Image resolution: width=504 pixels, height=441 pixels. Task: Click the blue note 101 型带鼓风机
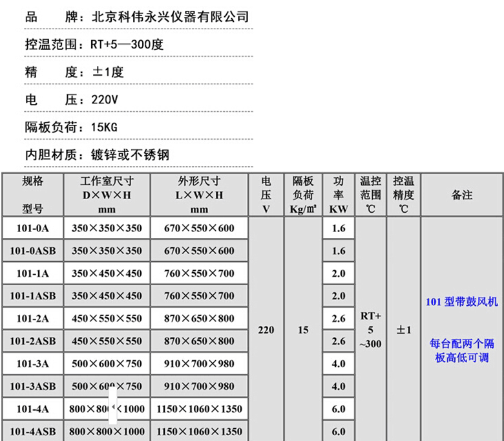(462, 302)
